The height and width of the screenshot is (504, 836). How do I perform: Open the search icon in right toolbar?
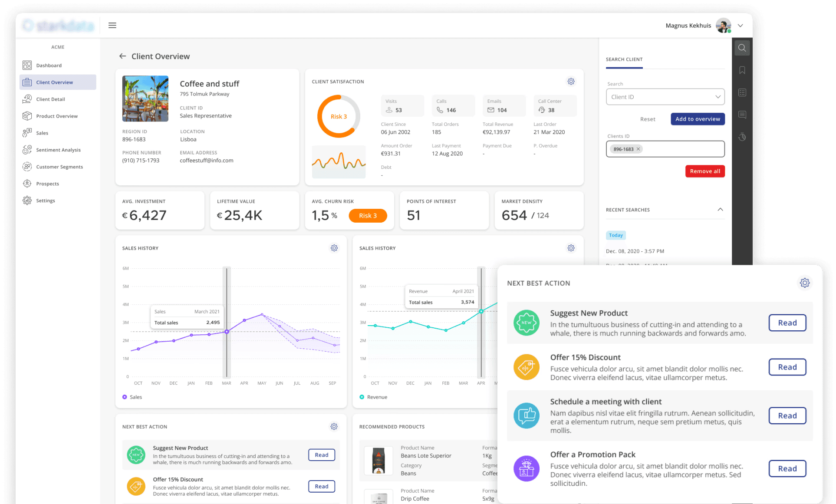click(742, 48)
